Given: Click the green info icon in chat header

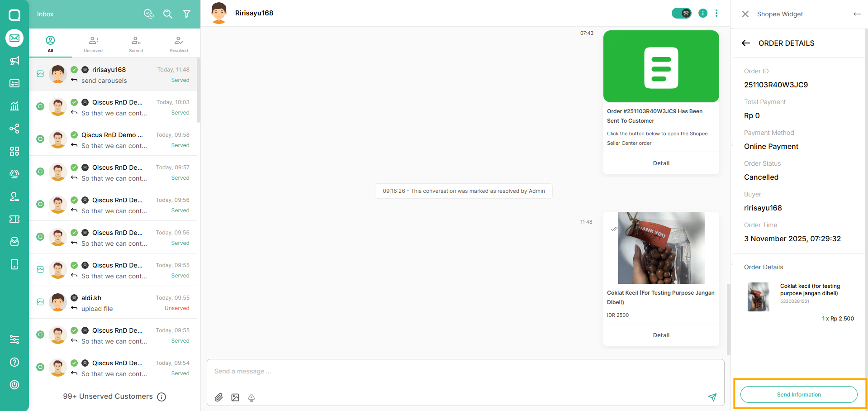Looking at the screenshot, I should point(702,13).
